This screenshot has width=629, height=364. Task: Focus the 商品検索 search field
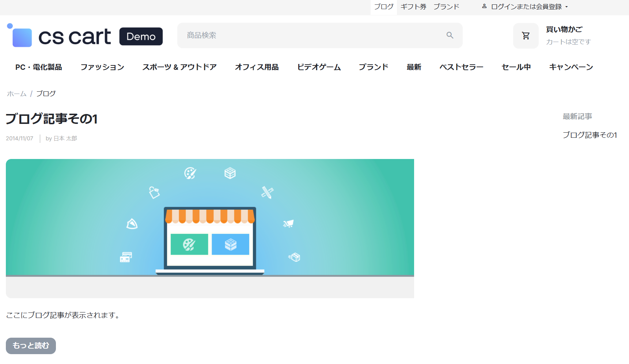pyautogui.click(x=311, y=35)
